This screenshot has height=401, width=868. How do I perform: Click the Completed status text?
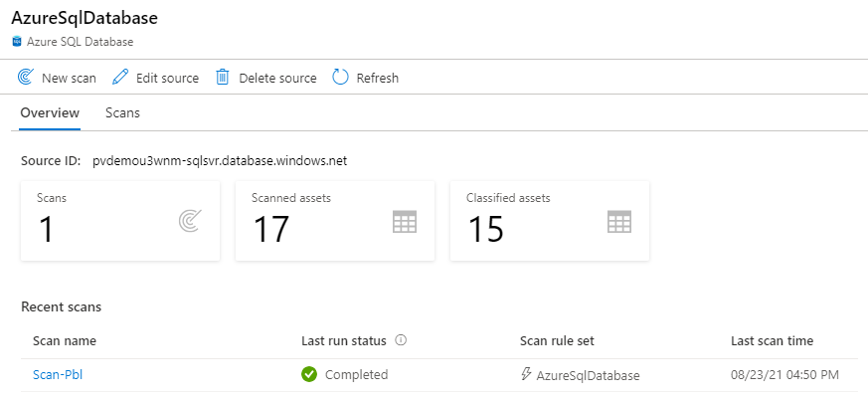tap(357, 375)
